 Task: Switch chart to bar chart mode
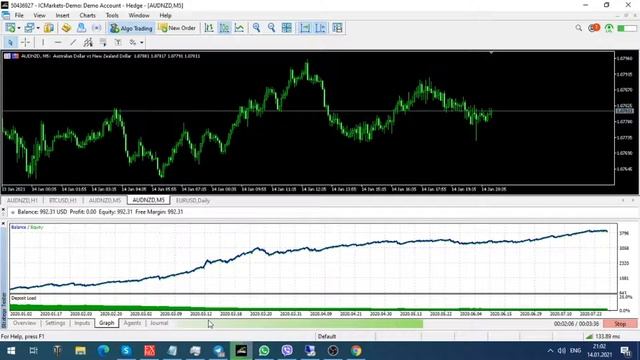pos(209,28)
